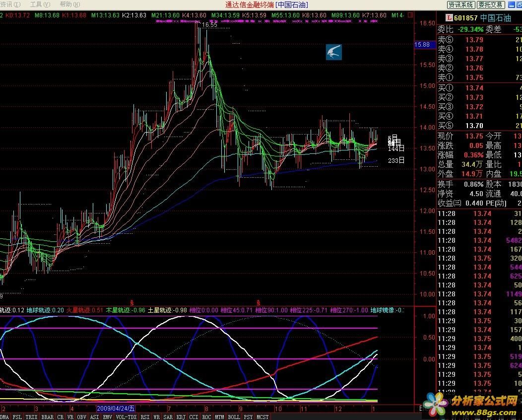Click the 地球轨迹:0.20 indicator label

point(45,310)
